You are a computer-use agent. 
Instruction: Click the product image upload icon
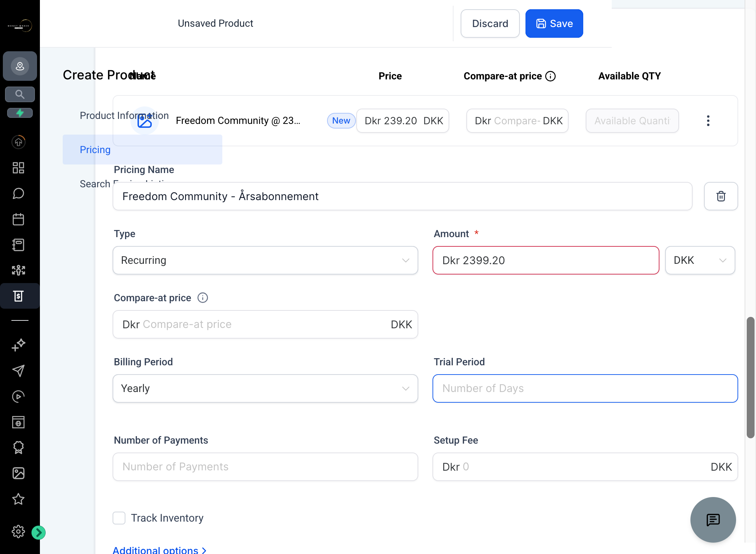[x=145, y=121]
